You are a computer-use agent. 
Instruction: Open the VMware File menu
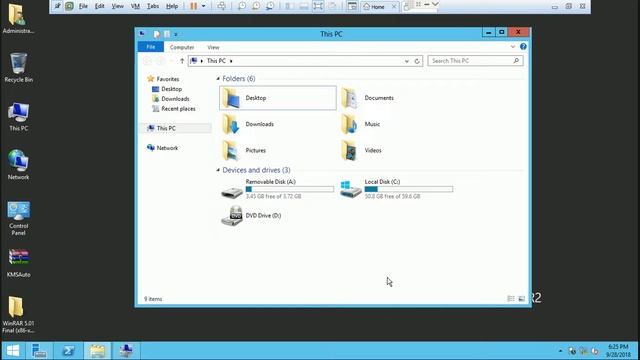click(83, 6)
